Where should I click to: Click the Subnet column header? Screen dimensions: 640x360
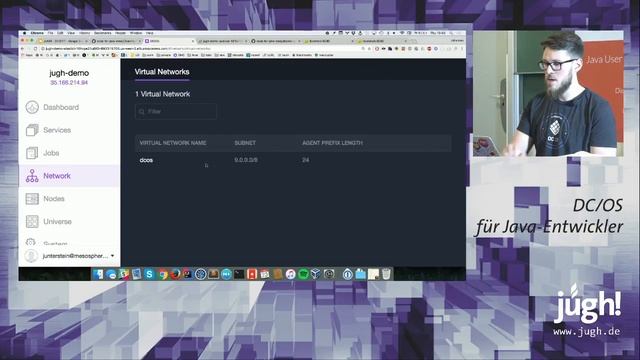coord(245,143)
